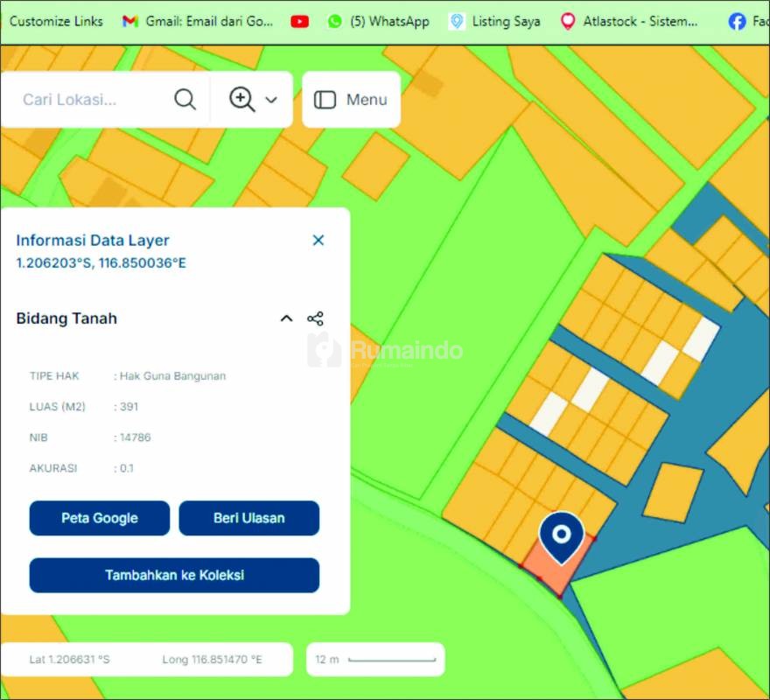Open the zoom options dropdown arrow
The width and height of the screenshot is (770, 700).
(271, 100)
